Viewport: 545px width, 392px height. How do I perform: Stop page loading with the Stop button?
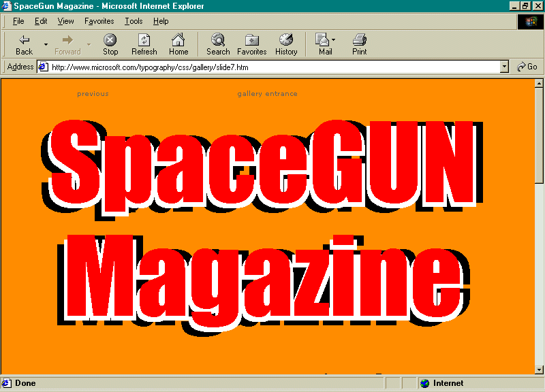point(110,44)
